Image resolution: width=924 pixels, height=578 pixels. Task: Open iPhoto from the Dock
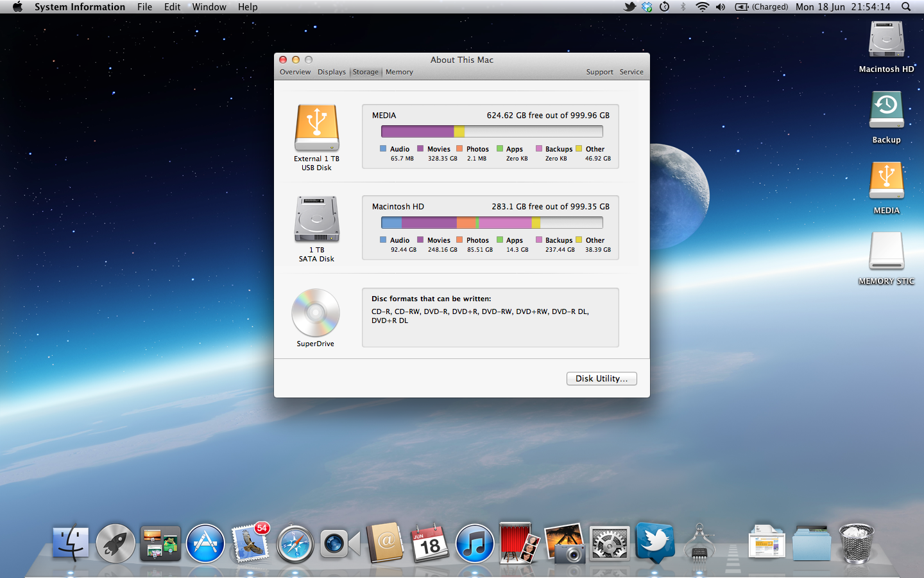click(x=565, y=543)
